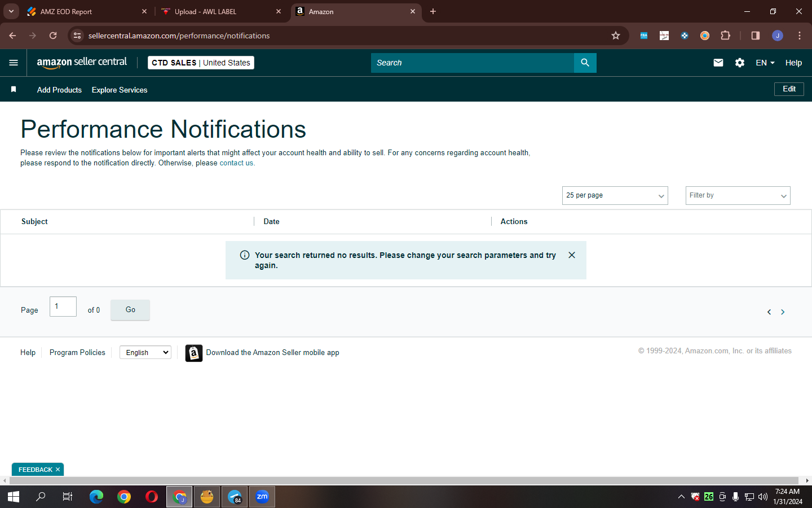Close the Upload - AWL LABEL tab
The image size is (812, 508).
pos(279,11)
